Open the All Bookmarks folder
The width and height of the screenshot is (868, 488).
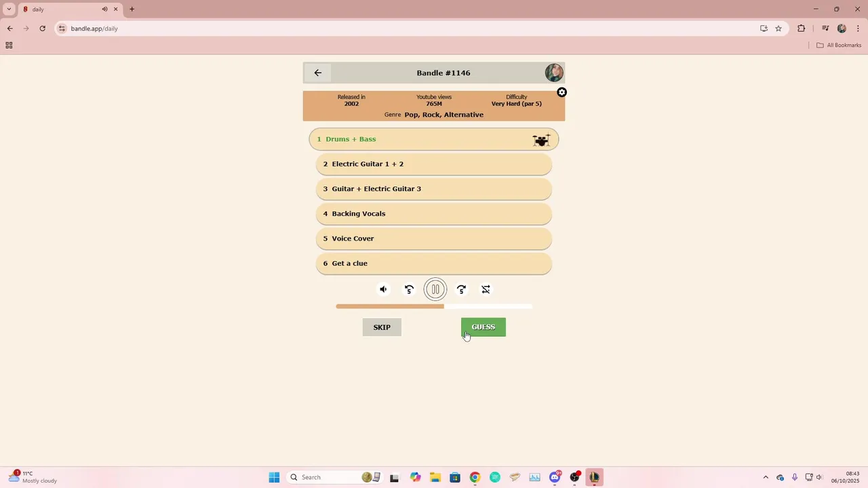coord(839,45)
